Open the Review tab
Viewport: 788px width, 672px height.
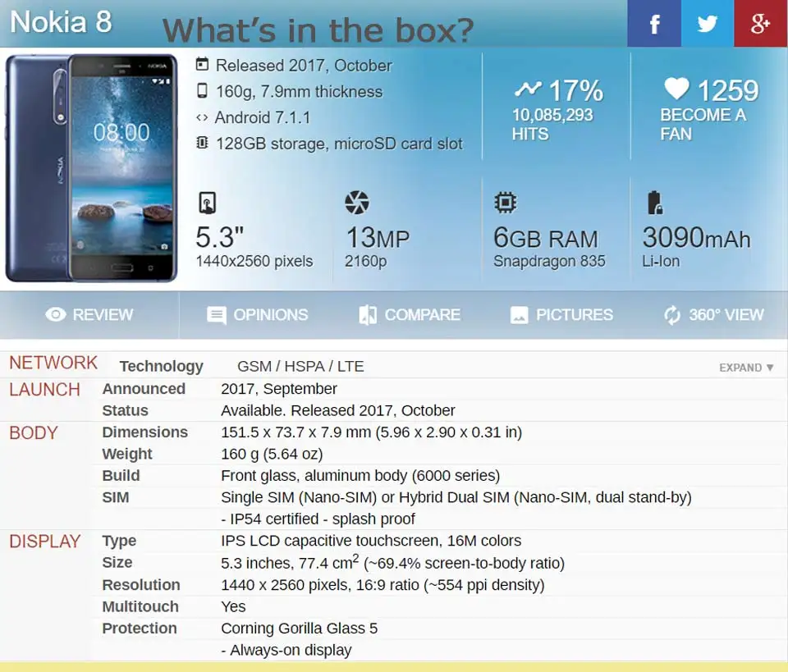click(x=89, y=315)
